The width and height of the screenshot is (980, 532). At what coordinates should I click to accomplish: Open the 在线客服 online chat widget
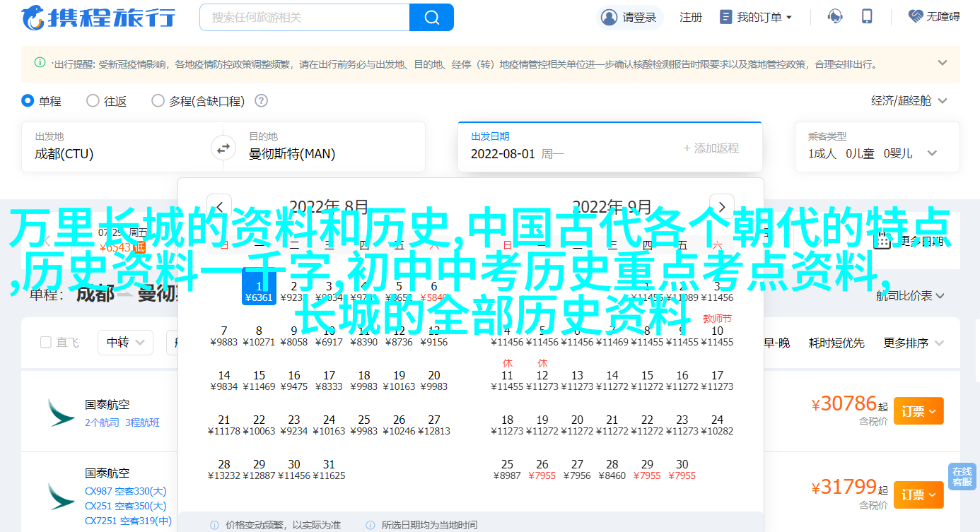coord(962,477)
